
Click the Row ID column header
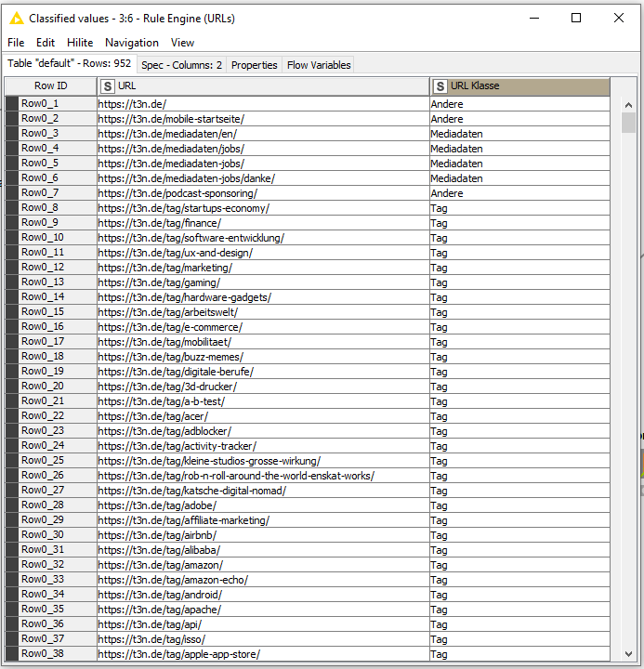coord(51,86)
